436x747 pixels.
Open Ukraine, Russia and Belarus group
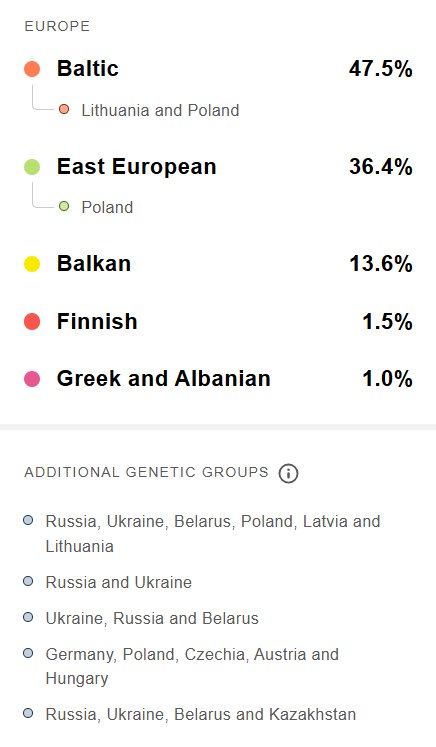[x=152, y=618]
